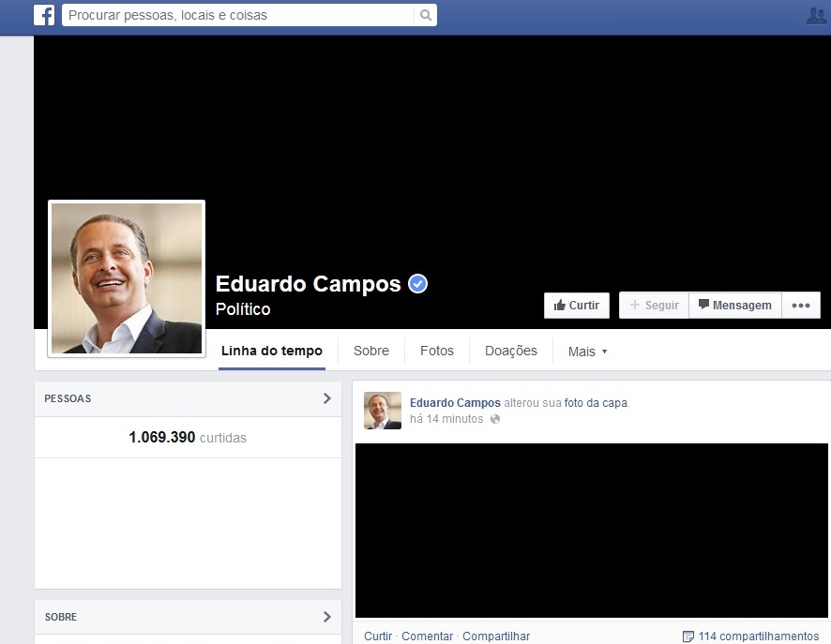Open the Eduardo Campos profile picture

(126, 277)
